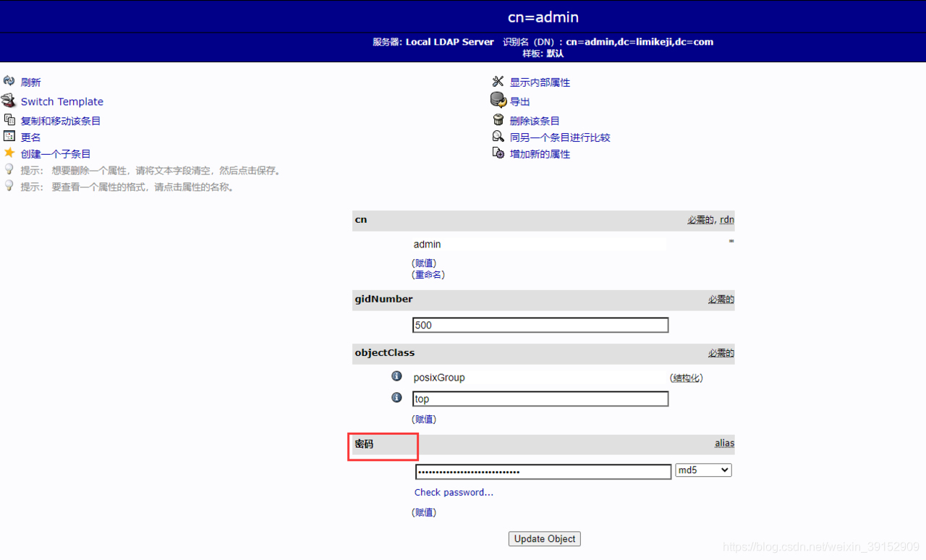Click the refresh icon beside 刷新
The width and height of the screenshot is (926, 560).
tap(9, 80)
